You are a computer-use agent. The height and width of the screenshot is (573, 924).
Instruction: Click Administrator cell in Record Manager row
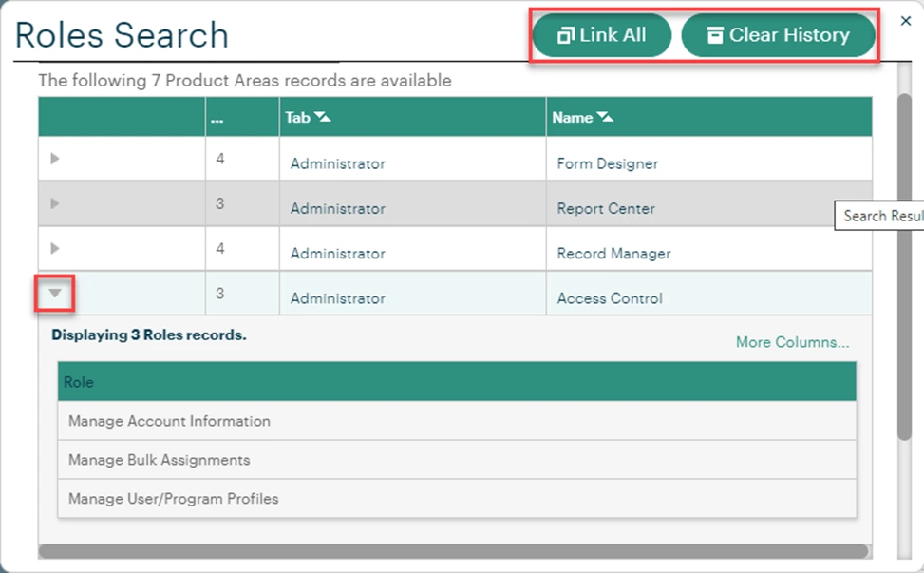click(x=412, y=249)
